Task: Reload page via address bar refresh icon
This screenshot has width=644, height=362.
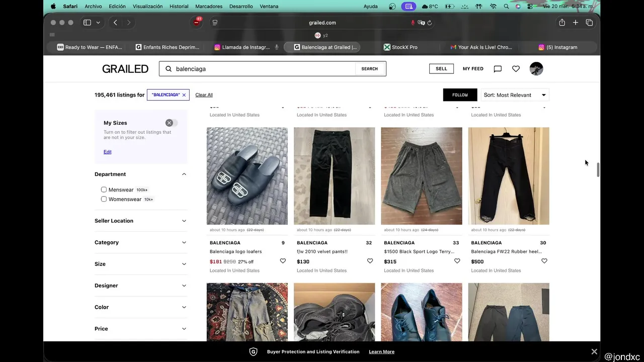Action: point(430,23)
